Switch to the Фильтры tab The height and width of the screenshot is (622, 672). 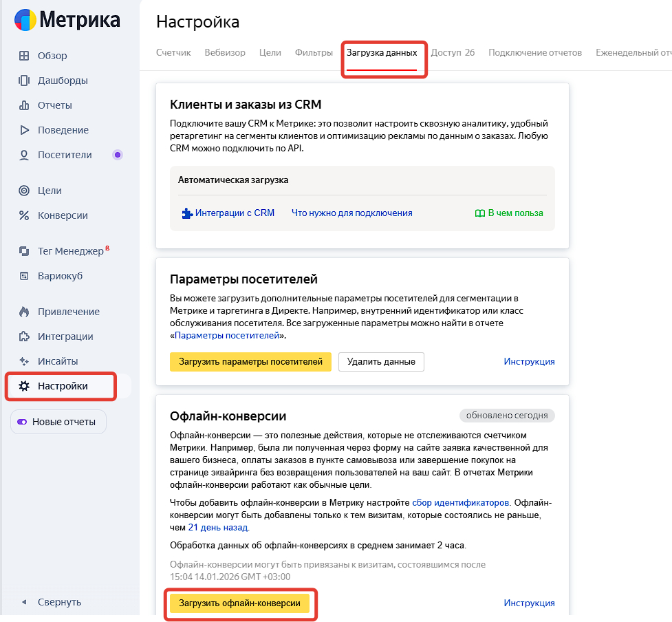tap(314, 53)
